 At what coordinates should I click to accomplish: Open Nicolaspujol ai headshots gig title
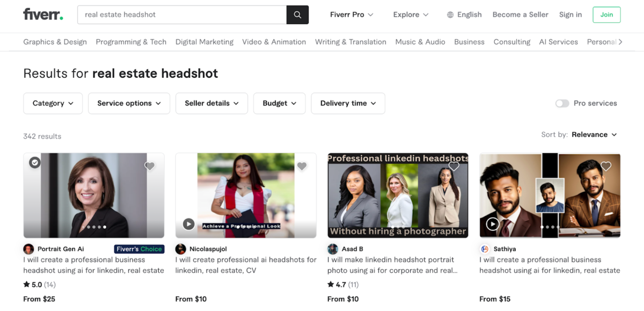click(246, 265)
